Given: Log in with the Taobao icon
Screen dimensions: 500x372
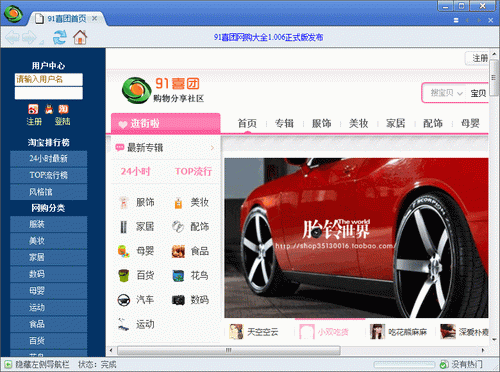Looking at the screenshot, I should pyautogui.click(x=63, y=109).
